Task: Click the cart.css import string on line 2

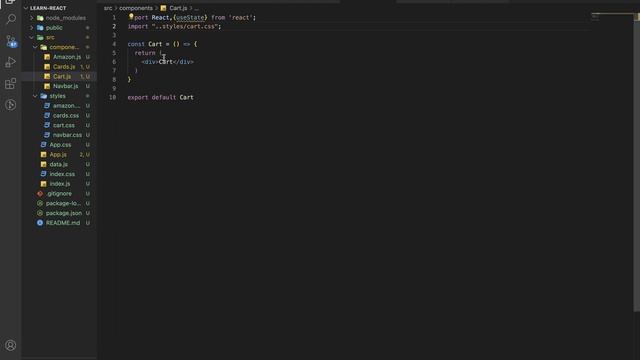Action: tap(186, 27)
